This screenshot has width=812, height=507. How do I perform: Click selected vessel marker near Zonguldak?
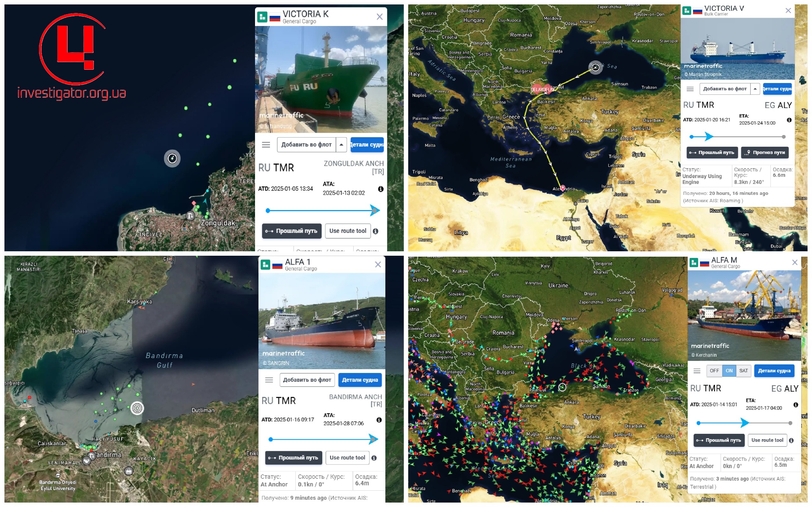(x=172, y=158)
